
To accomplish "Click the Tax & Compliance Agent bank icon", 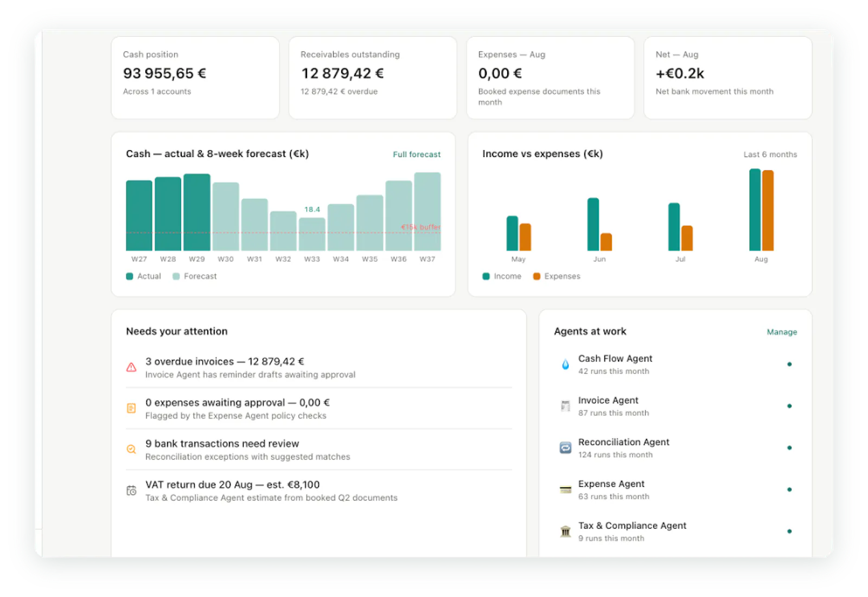I will [565, 531].
